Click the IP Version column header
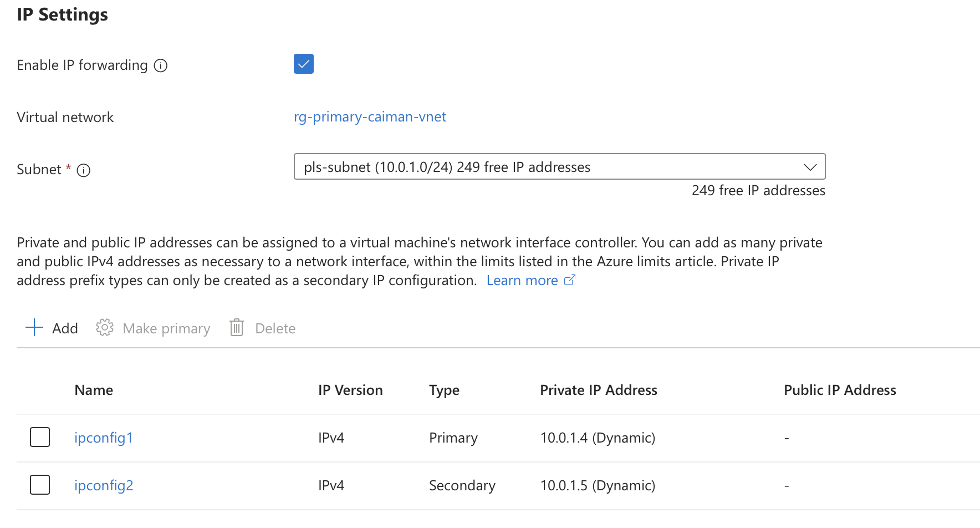 (350, 390)
